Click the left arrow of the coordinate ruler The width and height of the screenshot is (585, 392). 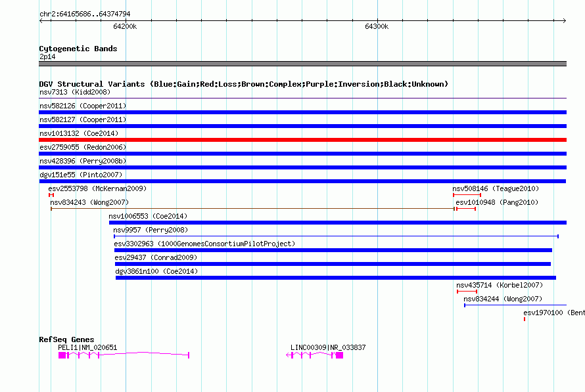click(41, 20)
